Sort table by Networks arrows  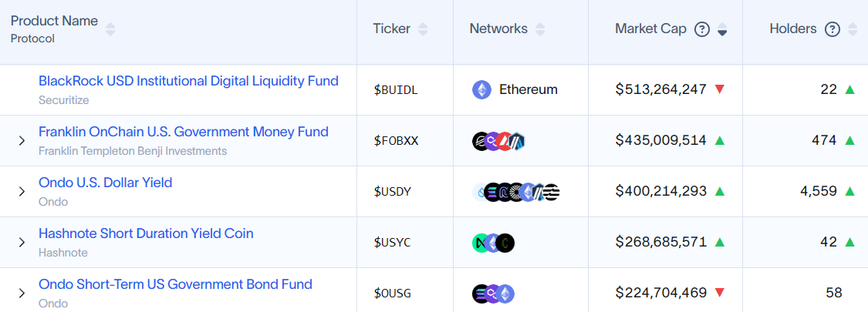tap(540, 29)
